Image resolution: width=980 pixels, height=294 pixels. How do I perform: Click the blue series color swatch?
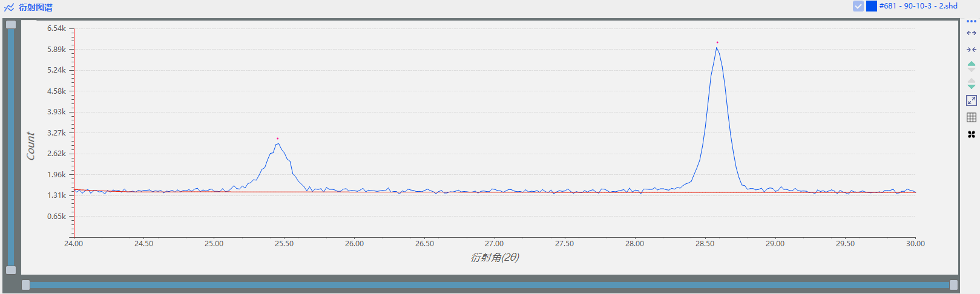(x=872, y=6)
